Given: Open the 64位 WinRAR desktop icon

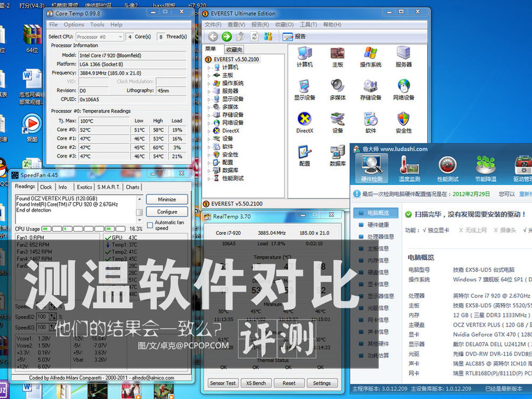Looking at the screenshot, I should (x=32, y=38).
